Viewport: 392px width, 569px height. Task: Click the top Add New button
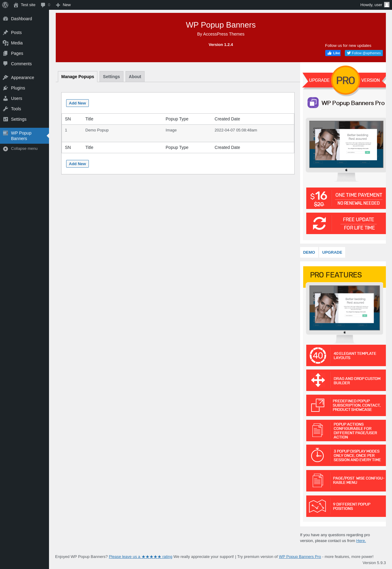tap(77, 103)
